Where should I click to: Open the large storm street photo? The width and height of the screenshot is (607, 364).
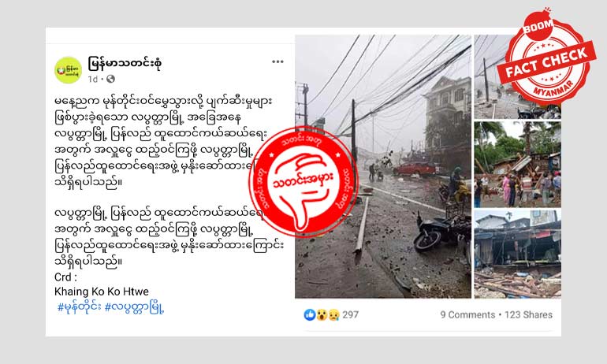[x=383, y=167]
